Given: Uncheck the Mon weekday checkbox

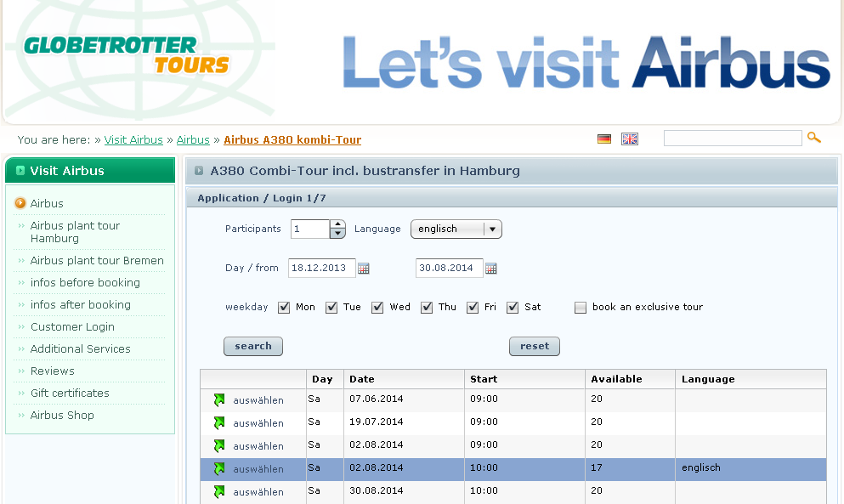Looking at the screenshot, I should [284, 308].
